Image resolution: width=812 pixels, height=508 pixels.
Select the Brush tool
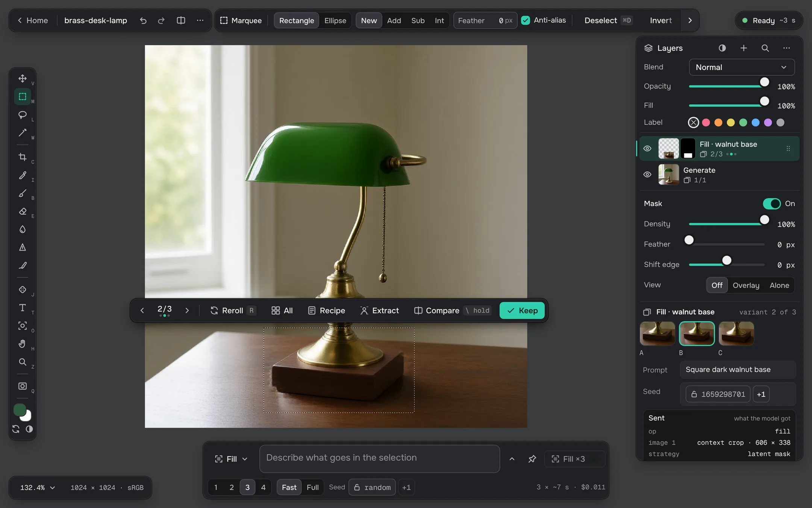coord(22,193)
